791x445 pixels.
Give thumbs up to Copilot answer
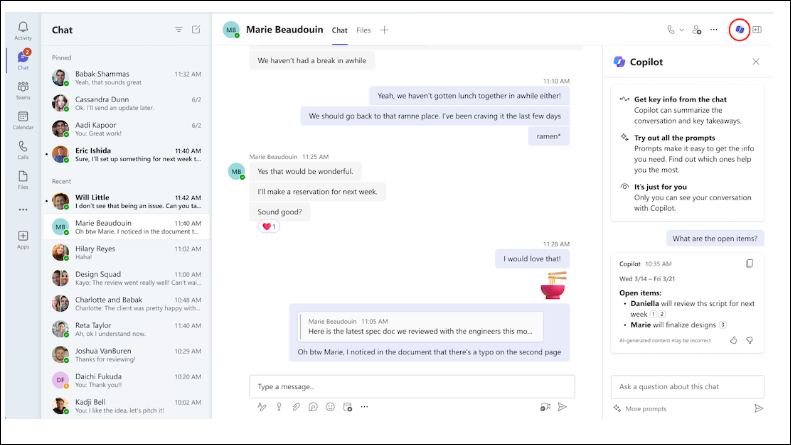[x=733, y=341]
